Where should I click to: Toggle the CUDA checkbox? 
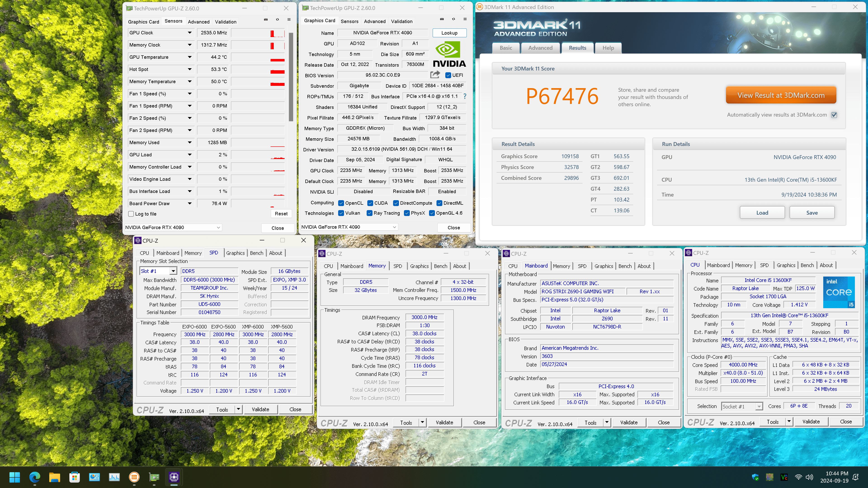[370, 203]
